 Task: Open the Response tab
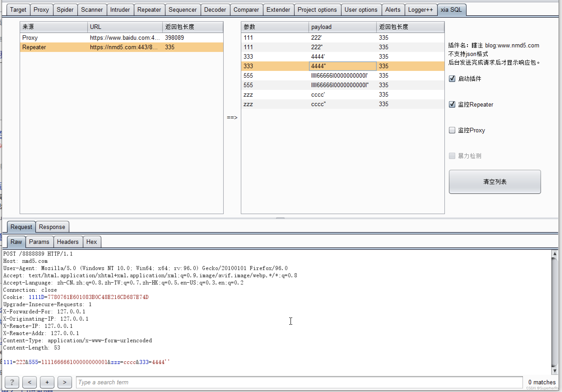coord(52,227)
